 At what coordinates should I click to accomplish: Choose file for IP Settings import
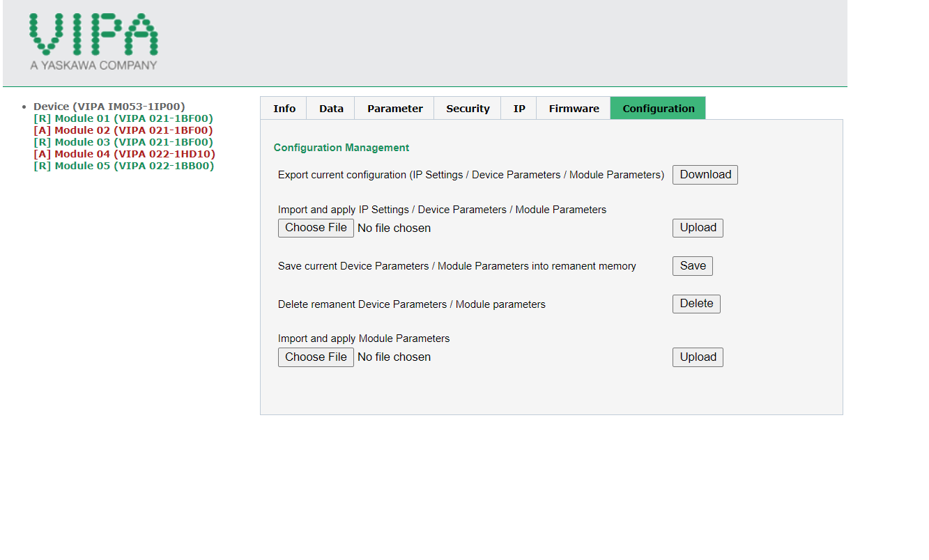(x=316, y=228)
